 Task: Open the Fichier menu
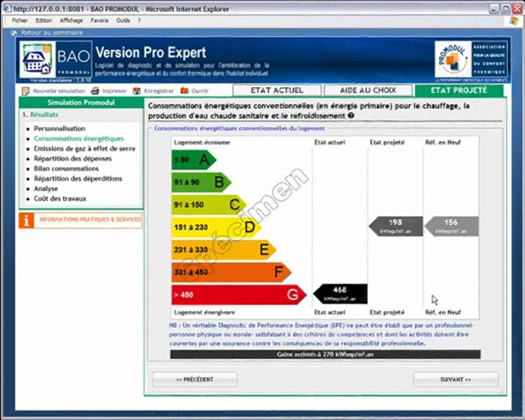pos(20,20)
